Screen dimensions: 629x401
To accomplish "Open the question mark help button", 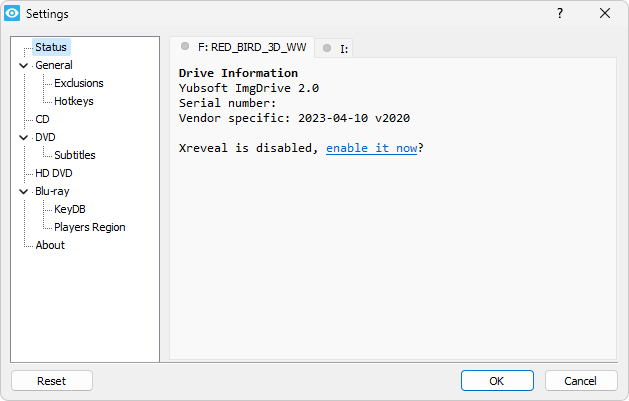I will (x=560, y=13).
